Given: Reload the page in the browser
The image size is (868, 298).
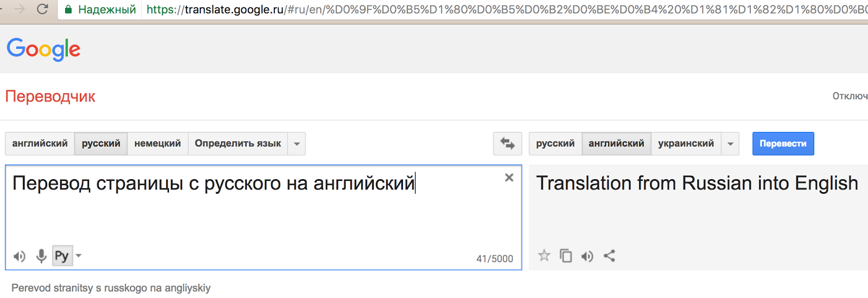Looking at the screenshot, I should pos(42,9).
